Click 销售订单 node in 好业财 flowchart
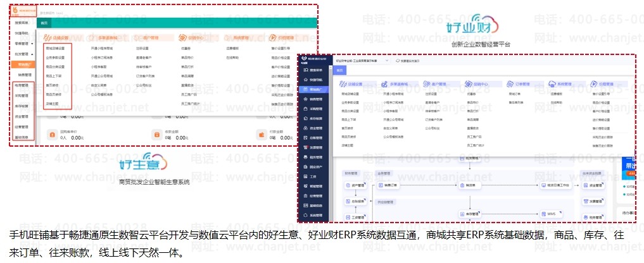 click(x=390, y=186)
